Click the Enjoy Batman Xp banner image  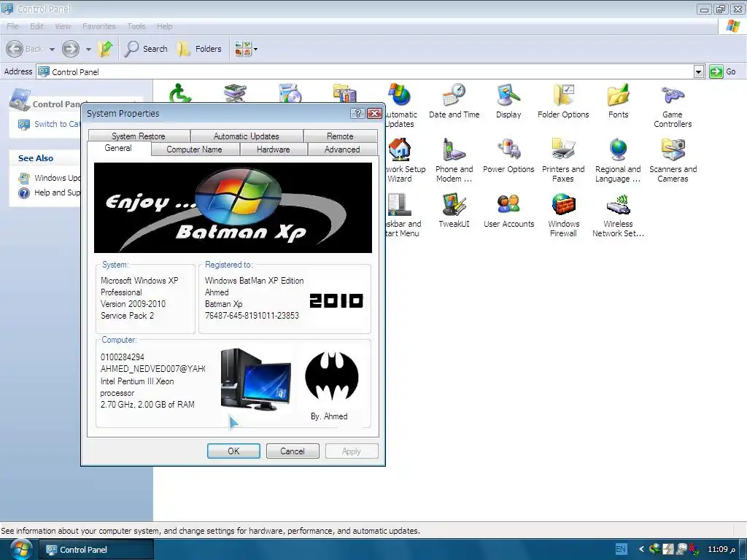pyautogui.click(x=233, y=208)
